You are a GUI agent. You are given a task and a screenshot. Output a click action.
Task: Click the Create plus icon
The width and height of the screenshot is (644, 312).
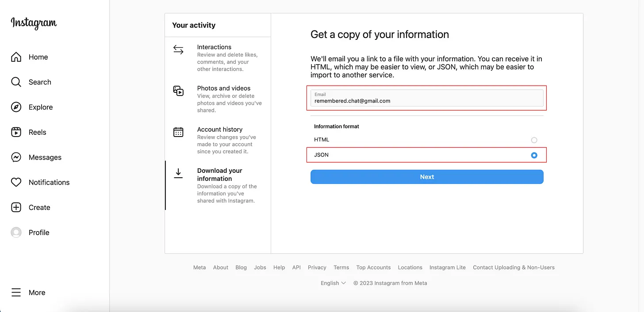16,208
